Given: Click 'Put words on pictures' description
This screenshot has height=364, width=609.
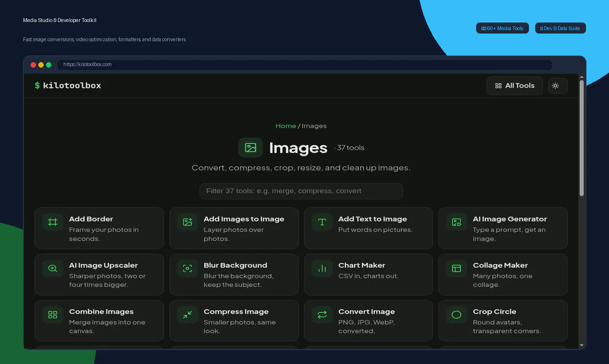Looking at the screenshot, I should (375, 229).
